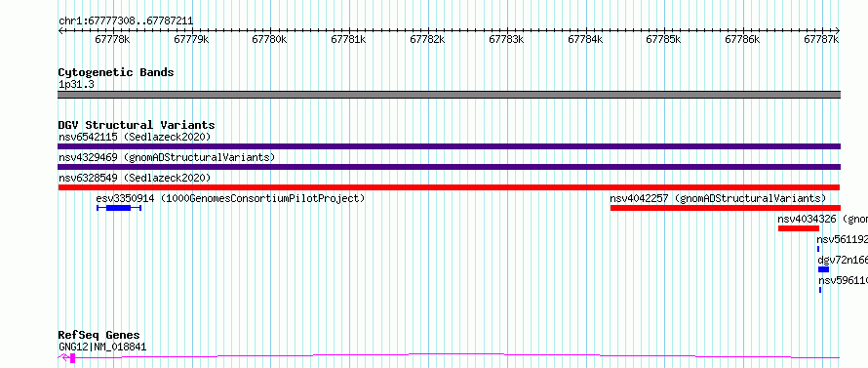Click the nsv4329469 purple variant bar
This screenshot has width=868, height=368.
(x=449, y=167)
